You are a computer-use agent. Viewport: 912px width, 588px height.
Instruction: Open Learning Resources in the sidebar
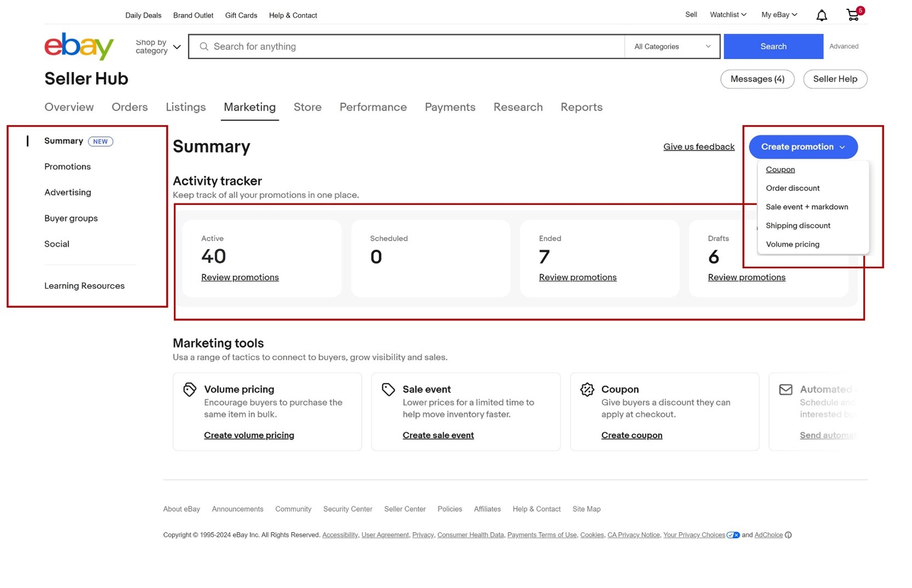coord(84,286)
